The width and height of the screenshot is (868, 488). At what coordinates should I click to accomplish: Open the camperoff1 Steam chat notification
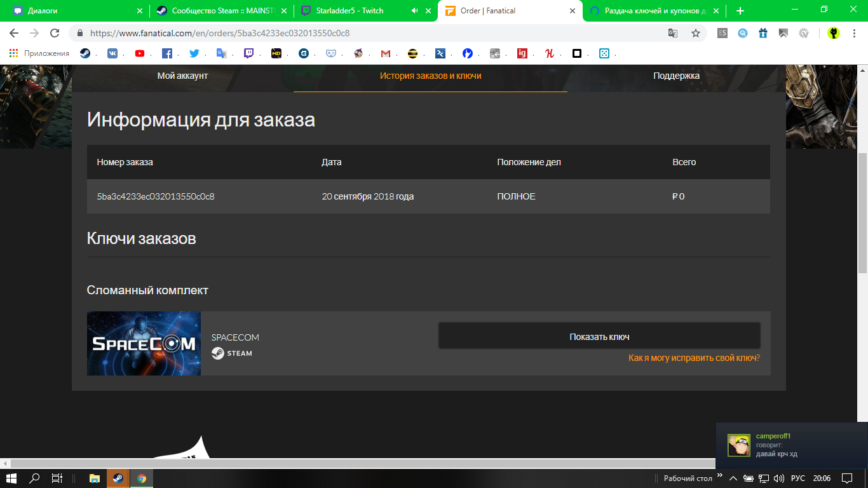792,445
